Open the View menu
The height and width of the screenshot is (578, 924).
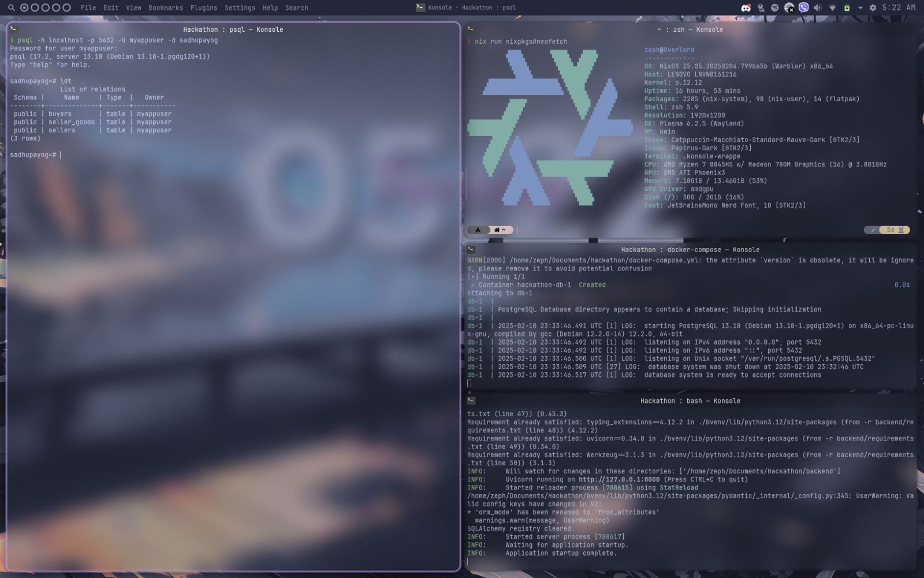[133, 8]
